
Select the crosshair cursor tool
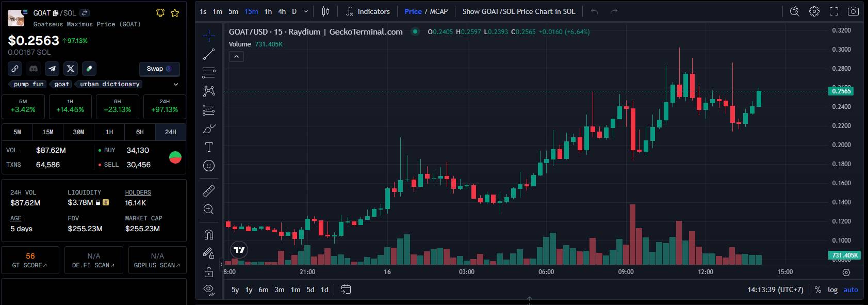tap(209, 35)
